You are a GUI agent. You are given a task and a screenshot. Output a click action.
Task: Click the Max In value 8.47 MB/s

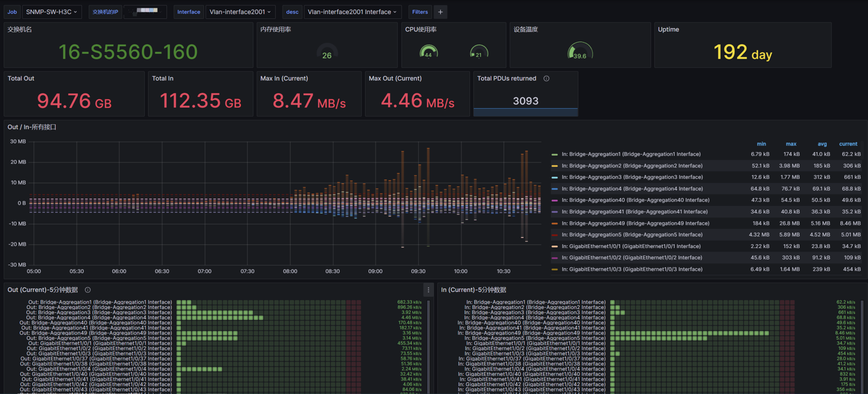click(x=309, y=101)
